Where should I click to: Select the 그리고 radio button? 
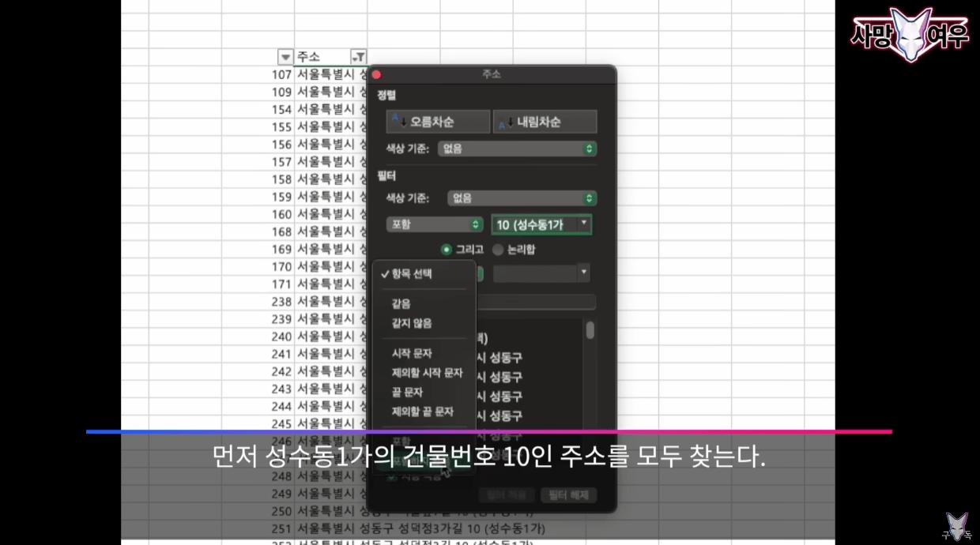coord(446,249)
